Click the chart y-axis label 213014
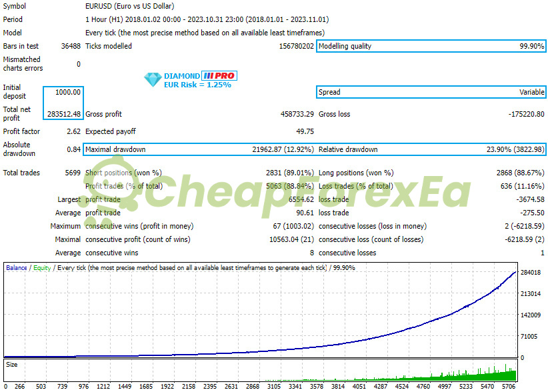The image size is (548, 392). [531, 294]
